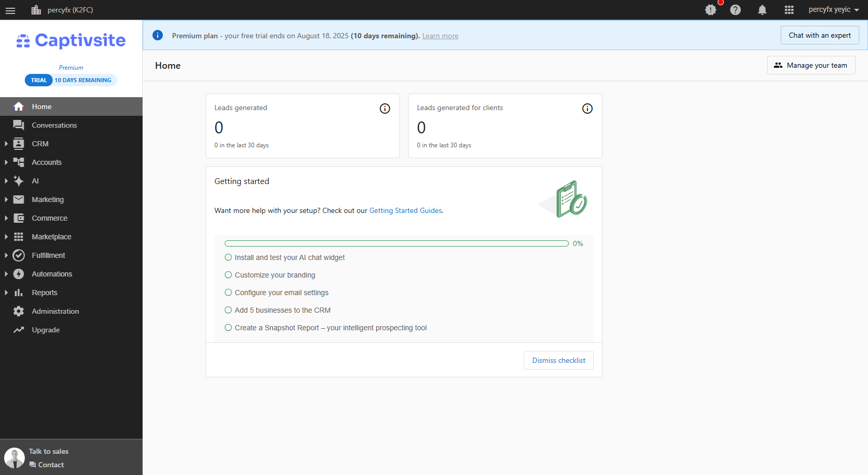Click the blue info icon in trial banner
Image resolution: width=868 pixels, height=475 pixels.
click(x=158, y=35)
